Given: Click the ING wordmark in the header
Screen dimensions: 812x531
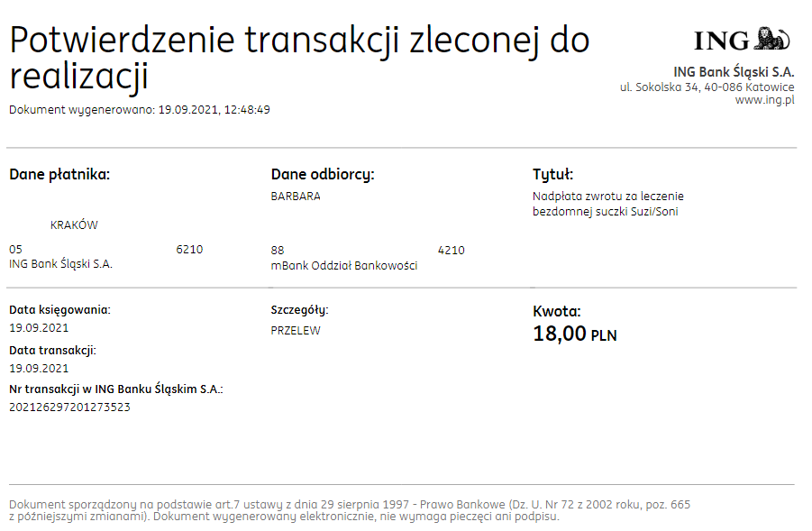Looking at the screenshot, I should coord(721,41).
